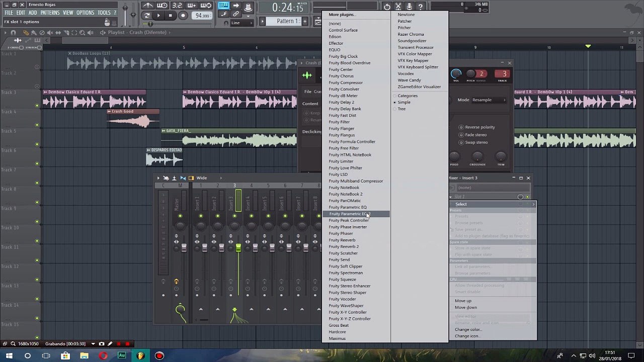The height and width of the screenshot is (362, 644).
Task: Open the Wide mixer layout dropdown
Action: 208,178
